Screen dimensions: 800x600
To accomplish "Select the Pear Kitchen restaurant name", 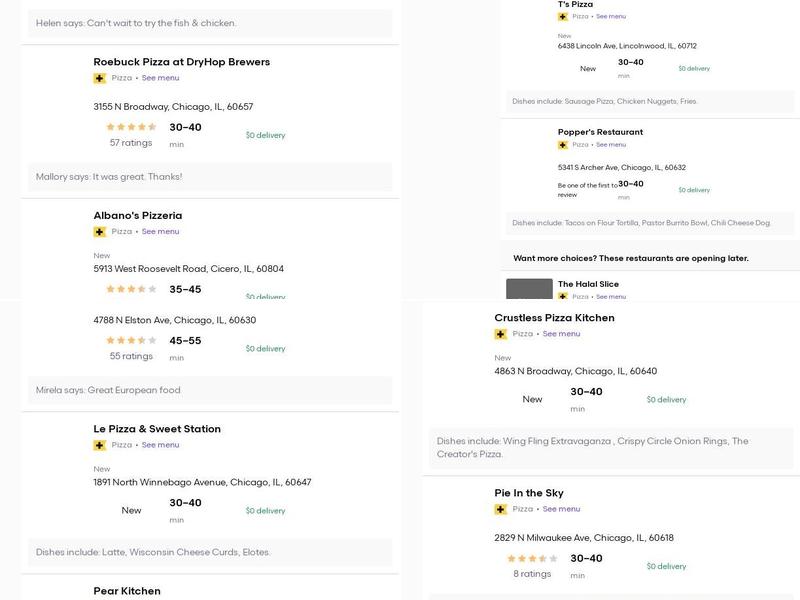I will [x=127, y=591].
